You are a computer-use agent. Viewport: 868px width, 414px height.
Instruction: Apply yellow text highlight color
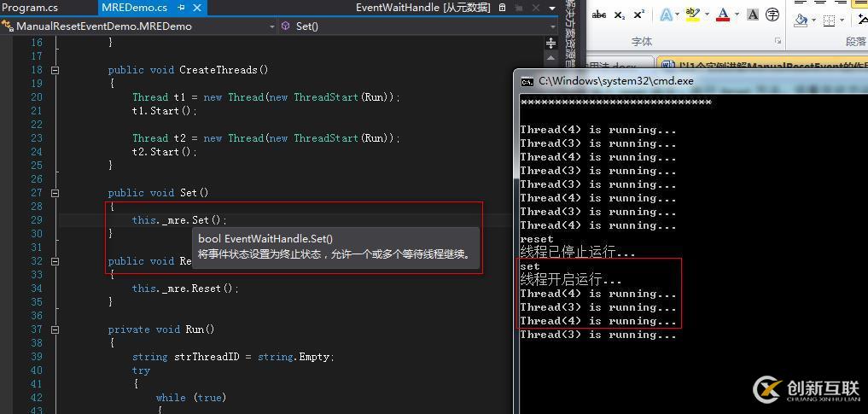pyautogui.click(x=692, y=15)
